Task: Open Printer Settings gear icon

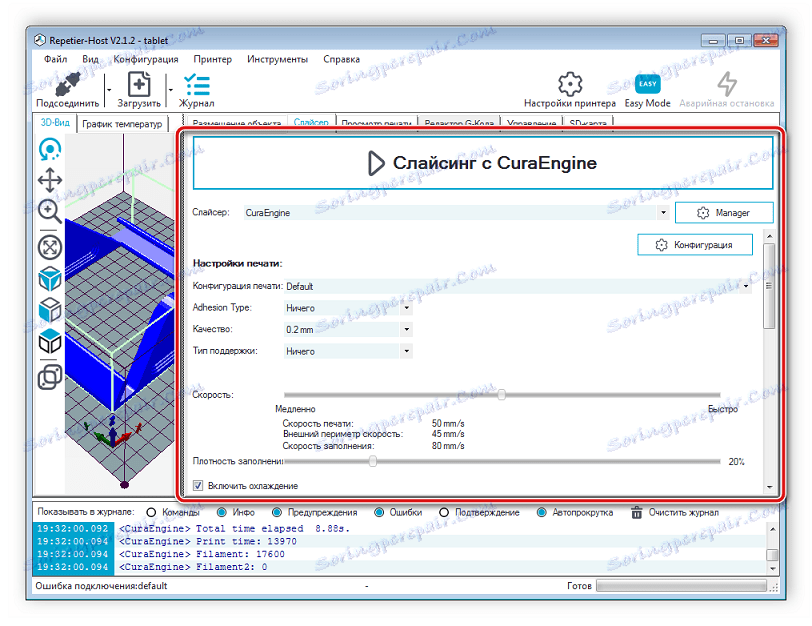Action: [x=570, y=84]
